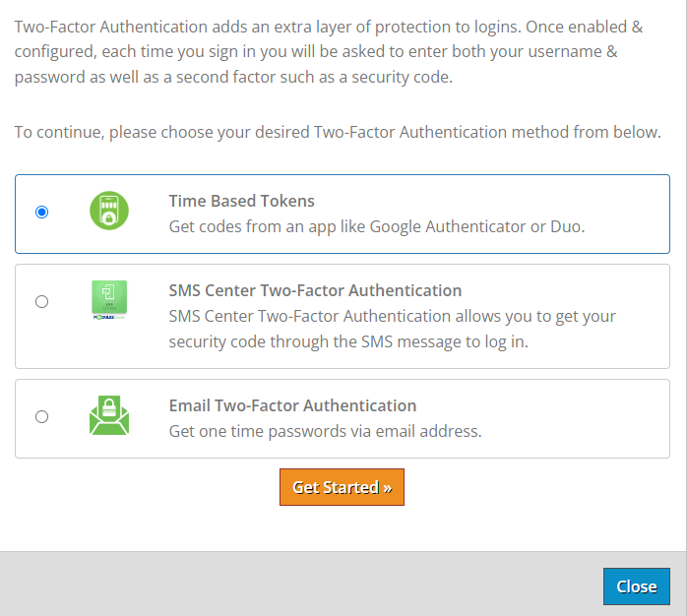Click empty space right of Time Based Tokens title

click(492, 201)
